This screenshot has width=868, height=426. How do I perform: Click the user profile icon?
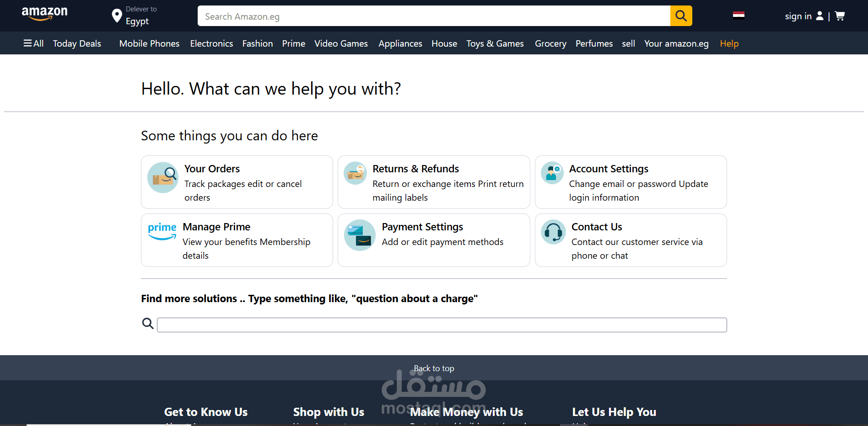(820, 16)
